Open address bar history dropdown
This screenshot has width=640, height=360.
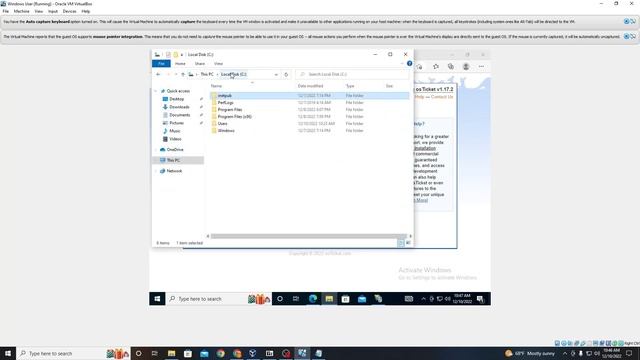(276, 74)
